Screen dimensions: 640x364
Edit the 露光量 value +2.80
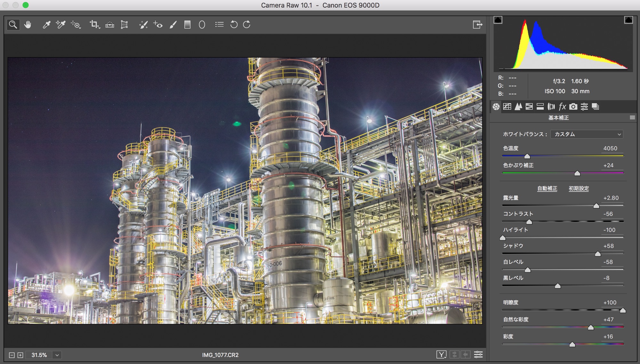point(612,198)
